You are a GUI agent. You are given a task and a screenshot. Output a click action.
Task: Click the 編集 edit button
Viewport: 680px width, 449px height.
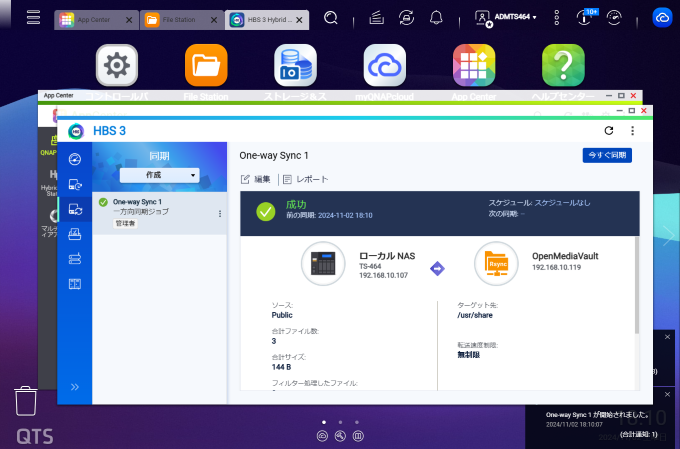(x=256, y=179)
